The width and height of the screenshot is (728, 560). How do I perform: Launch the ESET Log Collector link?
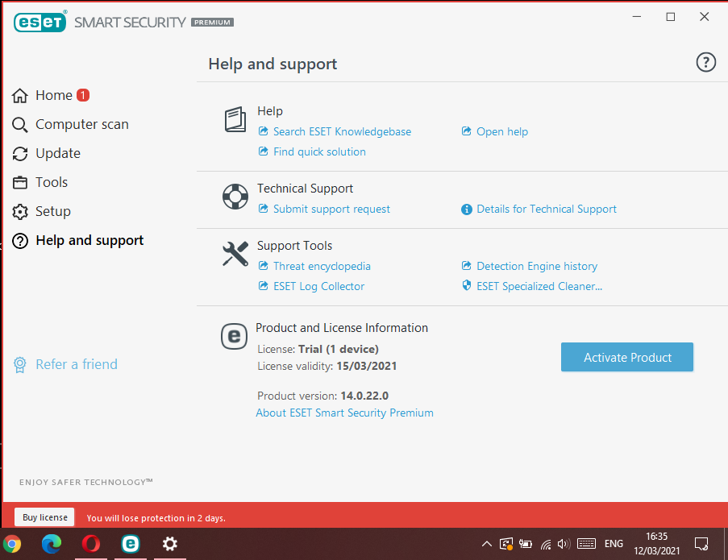coord(319,286)
